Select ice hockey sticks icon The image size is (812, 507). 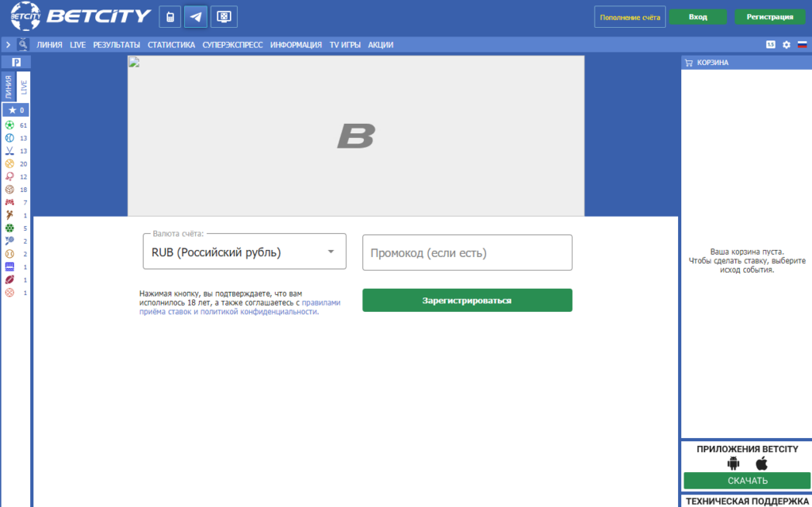[x=10, y=151]
